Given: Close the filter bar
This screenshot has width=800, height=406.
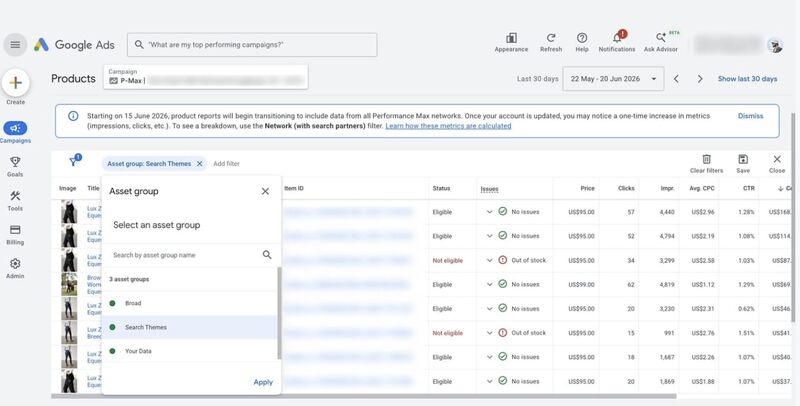Looking at the screenshot, I should coord(777,164).
